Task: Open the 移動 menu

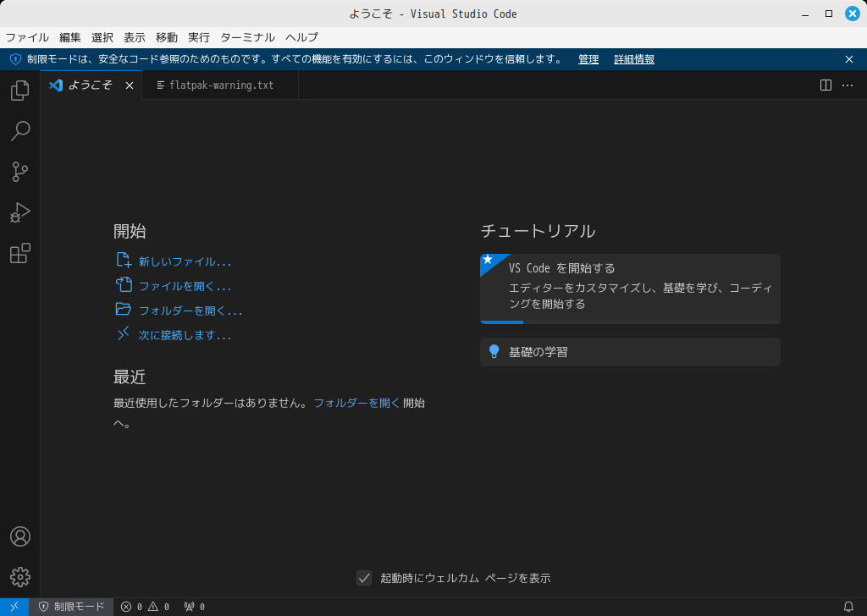Action: coord(167,37)
